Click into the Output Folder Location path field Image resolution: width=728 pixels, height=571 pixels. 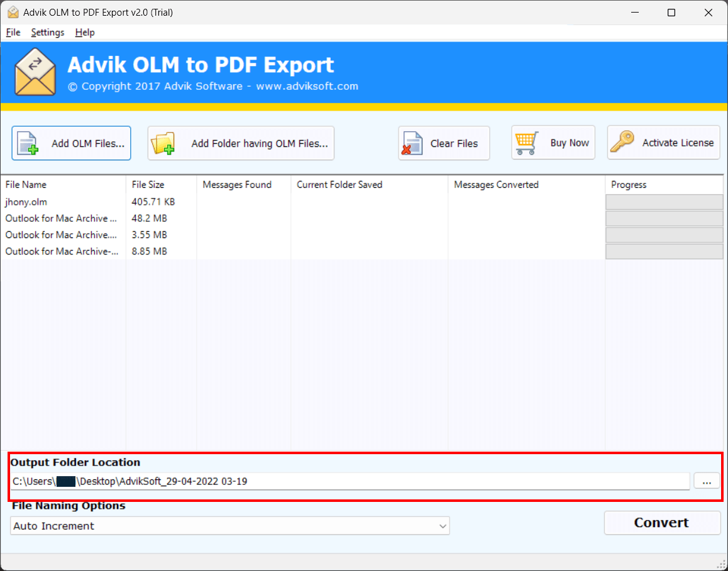click(x=351, y=481)
